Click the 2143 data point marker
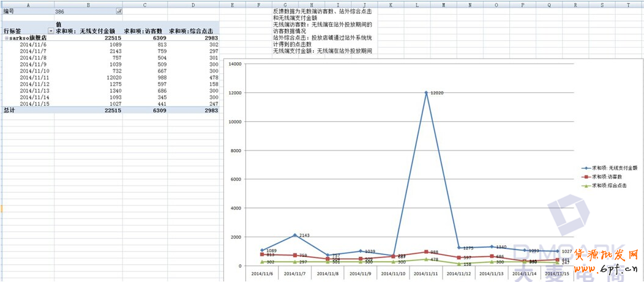 pyautogui.click(x=294, y=235)
